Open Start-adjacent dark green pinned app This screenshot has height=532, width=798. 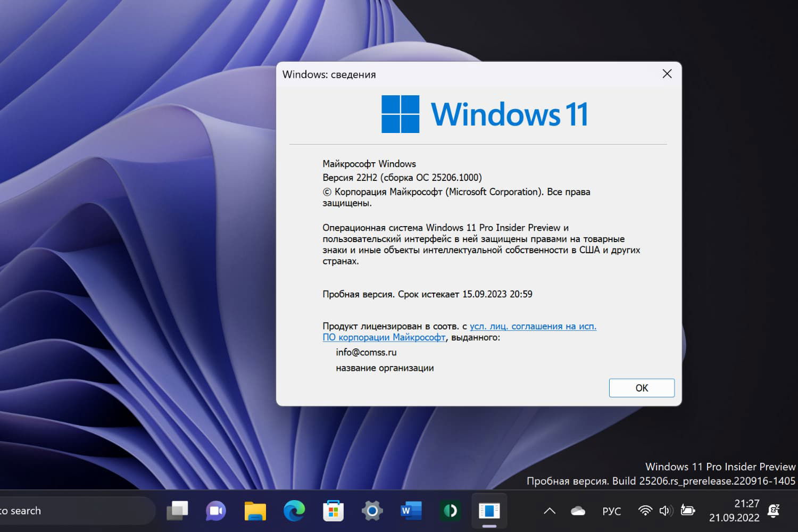coord(450,511)
